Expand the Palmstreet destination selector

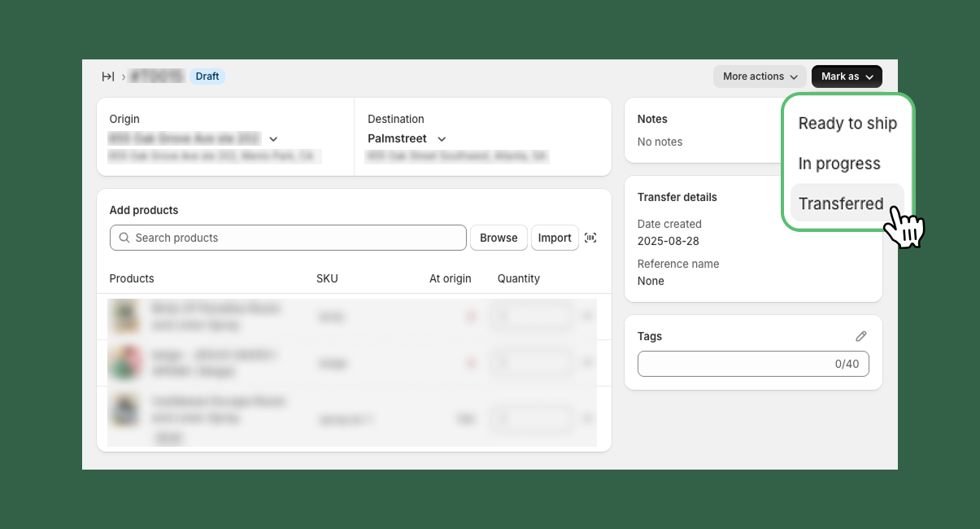pyautogui.click(x=442, y=139)
